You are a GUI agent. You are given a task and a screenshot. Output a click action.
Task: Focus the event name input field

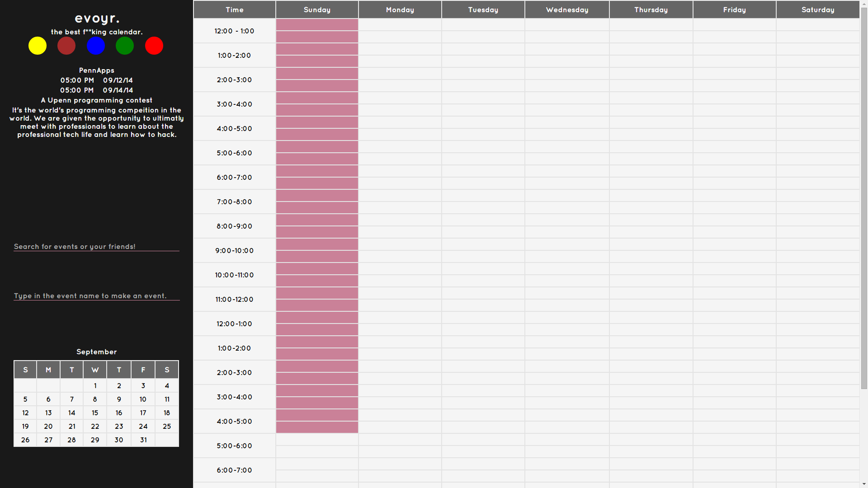tap(96, 296)
